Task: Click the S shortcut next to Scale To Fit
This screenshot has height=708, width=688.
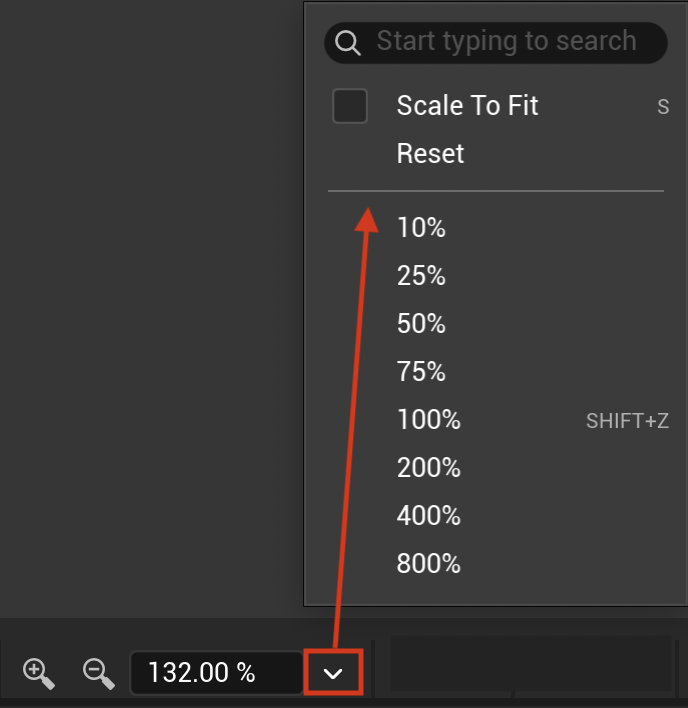Action: point(663,107)
